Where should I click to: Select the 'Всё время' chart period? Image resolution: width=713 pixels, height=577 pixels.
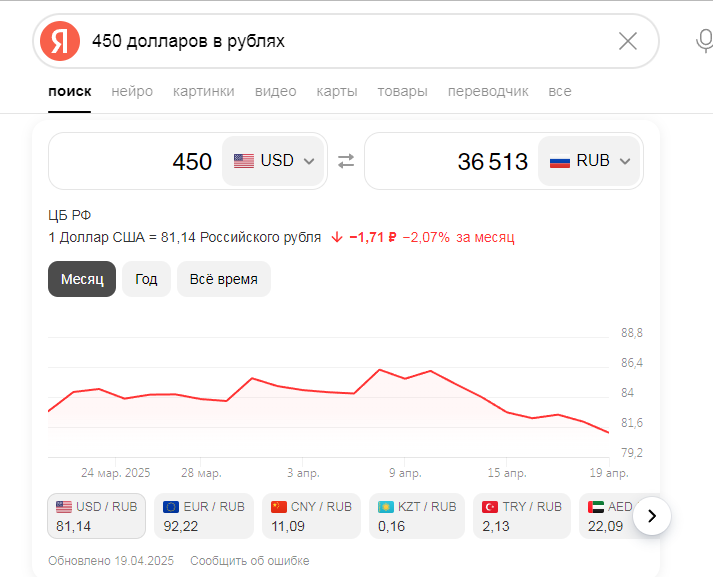click(x=224, y=279)
